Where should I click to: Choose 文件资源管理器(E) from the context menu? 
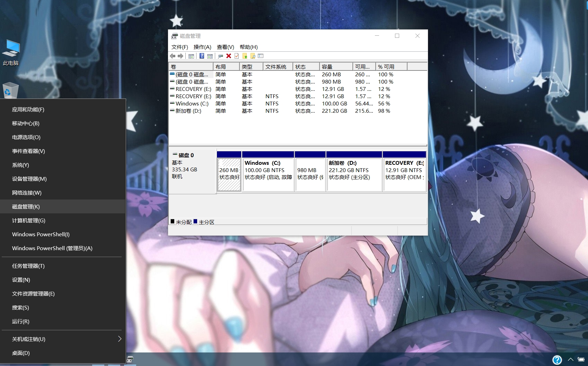tap(63, 294)
